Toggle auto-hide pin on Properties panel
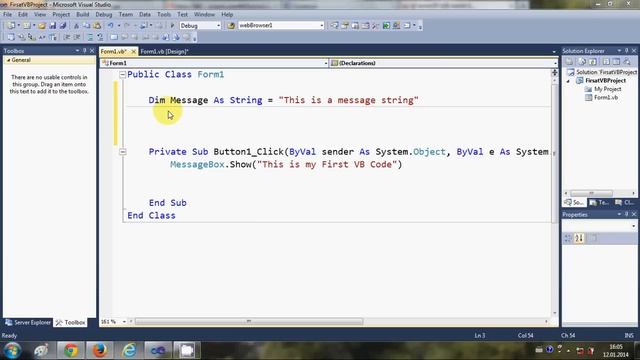This screenshot has width=640, height=360. click(627, 214)
